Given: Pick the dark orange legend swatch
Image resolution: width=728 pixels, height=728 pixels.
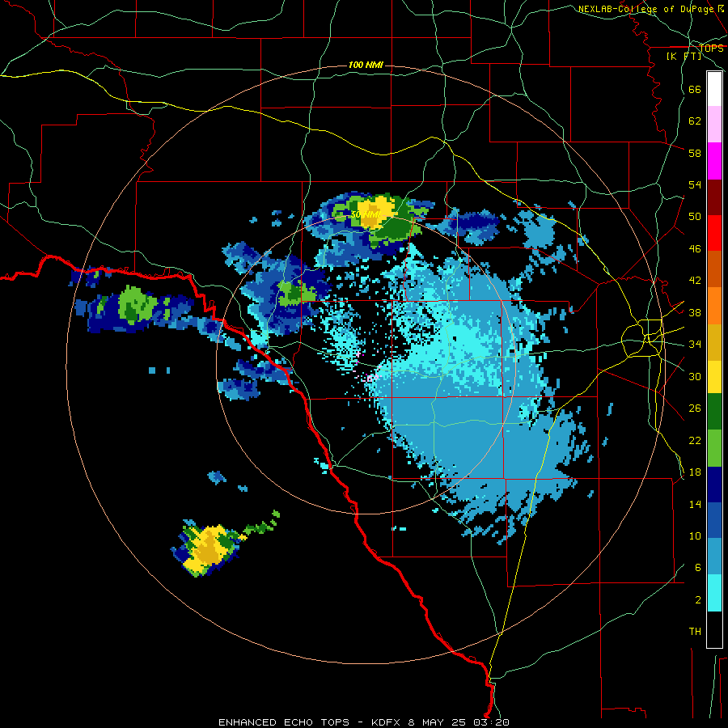Looking at the screenshot, I should [x=714, y=269].
